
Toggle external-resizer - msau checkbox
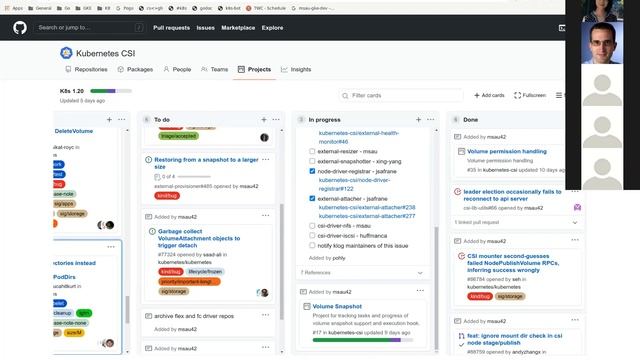(312, 151)
